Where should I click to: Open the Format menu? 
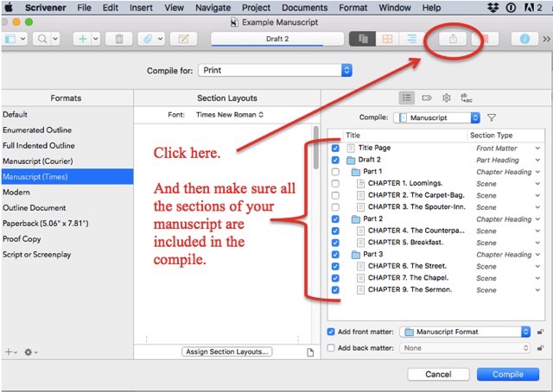[x=353, y=8]
